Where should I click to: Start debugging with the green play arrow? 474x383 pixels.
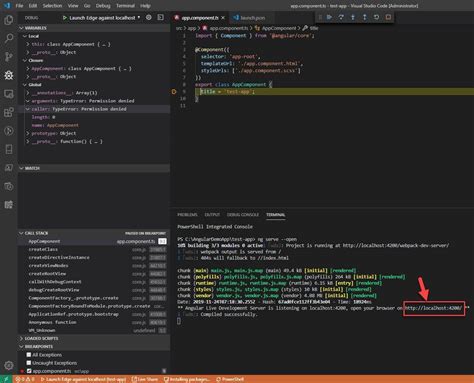[x=65, y=18]
